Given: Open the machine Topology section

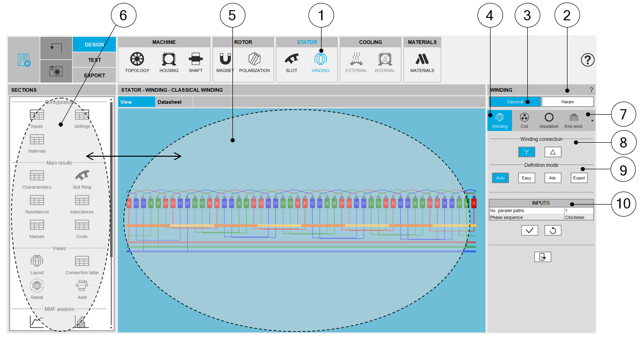Looking at the screenshot, I should coord(137,63).
